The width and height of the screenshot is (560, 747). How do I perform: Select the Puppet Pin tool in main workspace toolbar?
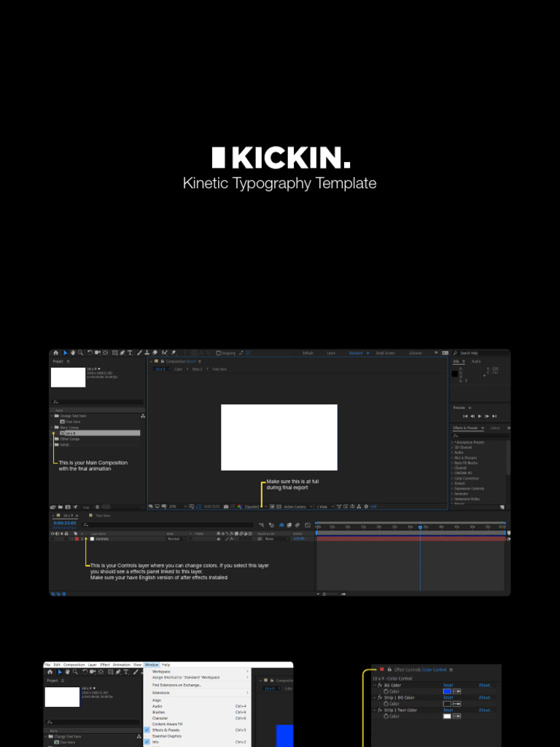click(174, 353)
